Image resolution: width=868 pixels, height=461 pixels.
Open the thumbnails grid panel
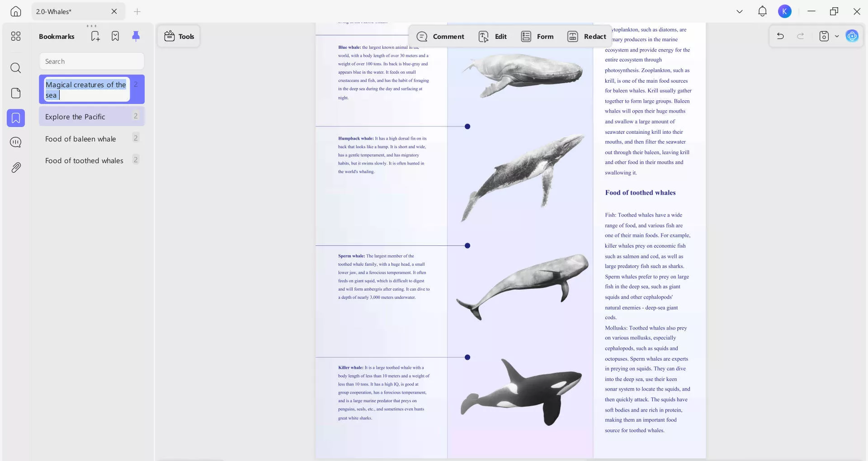(x=16, y=36)
